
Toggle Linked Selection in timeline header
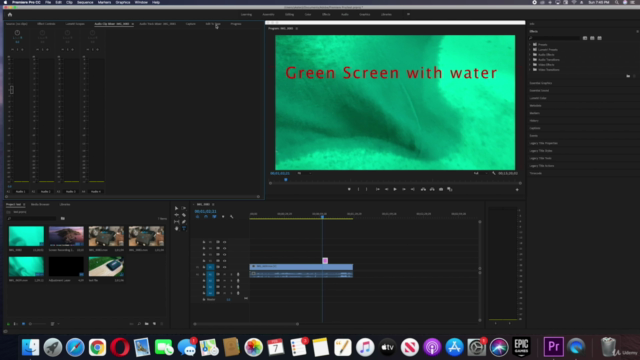tap(214, 217)
